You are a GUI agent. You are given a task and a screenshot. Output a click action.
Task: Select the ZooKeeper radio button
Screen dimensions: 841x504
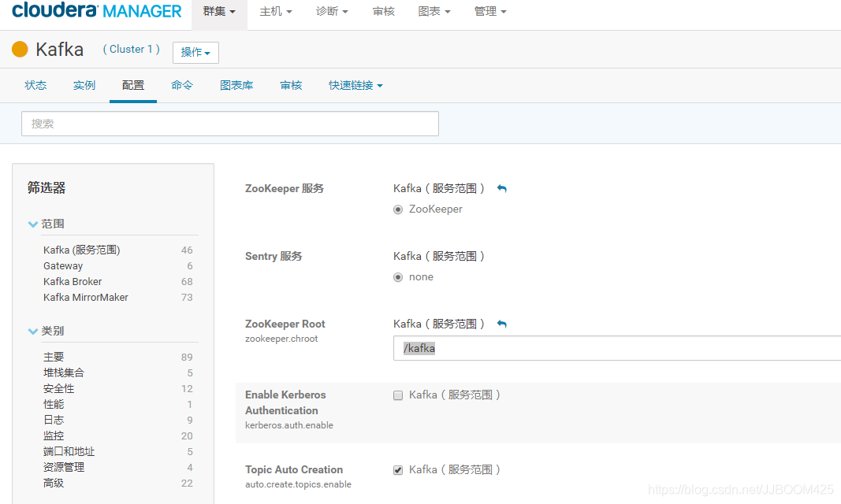pos(398,209)
